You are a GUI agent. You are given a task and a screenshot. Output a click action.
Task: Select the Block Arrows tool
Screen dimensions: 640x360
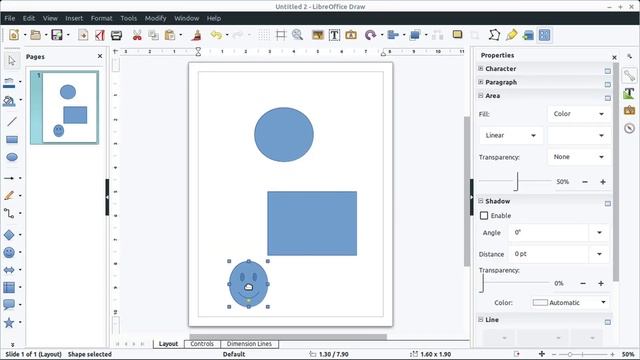tap(9, 270)
